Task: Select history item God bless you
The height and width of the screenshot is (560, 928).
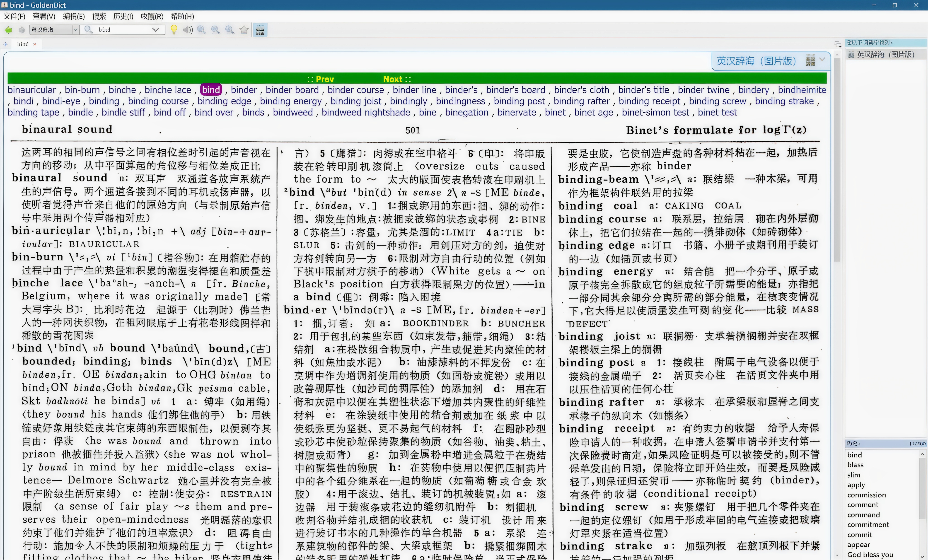Action: coord(870,555)
